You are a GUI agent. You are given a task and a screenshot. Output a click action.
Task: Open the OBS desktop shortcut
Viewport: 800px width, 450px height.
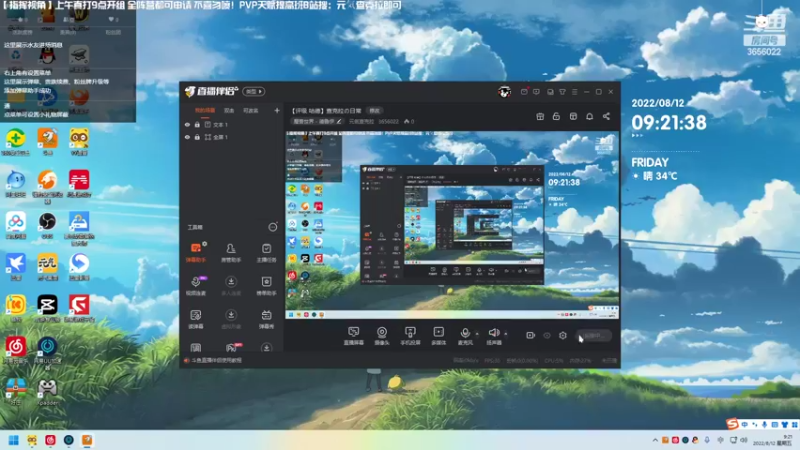point(47,225)
